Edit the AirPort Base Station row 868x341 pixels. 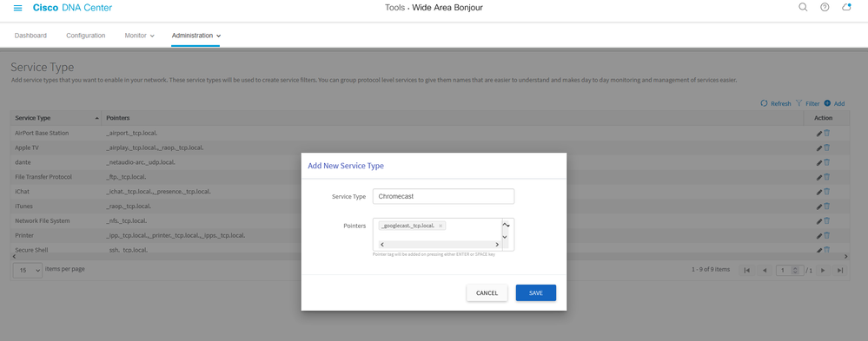819,134
